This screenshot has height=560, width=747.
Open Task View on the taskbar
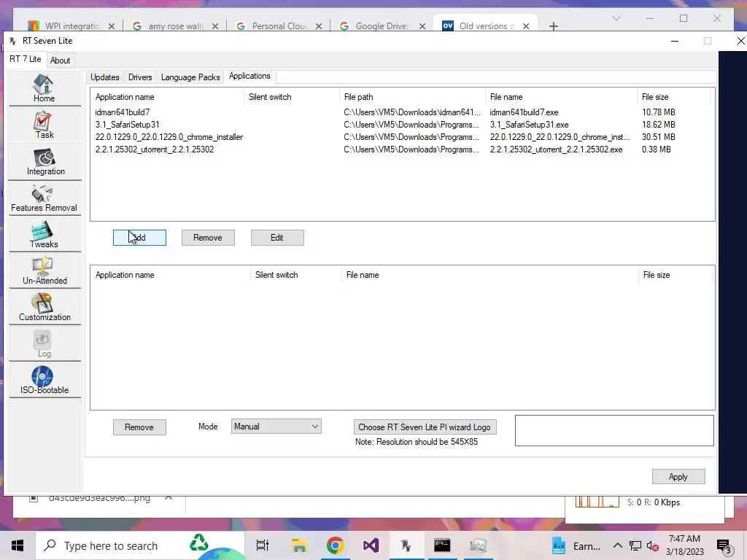pos(263,545)
